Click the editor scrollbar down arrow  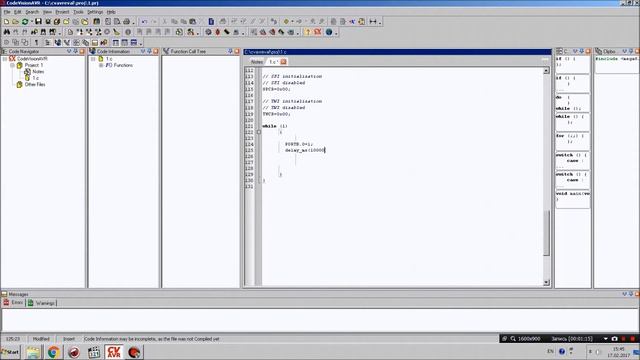tap(547, 282)
